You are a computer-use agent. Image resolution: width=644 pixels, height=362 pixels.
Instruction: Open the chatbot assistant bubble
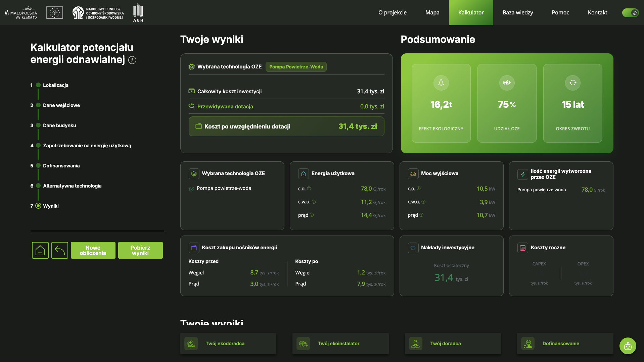pyautogui.click(x=628, y=346)
